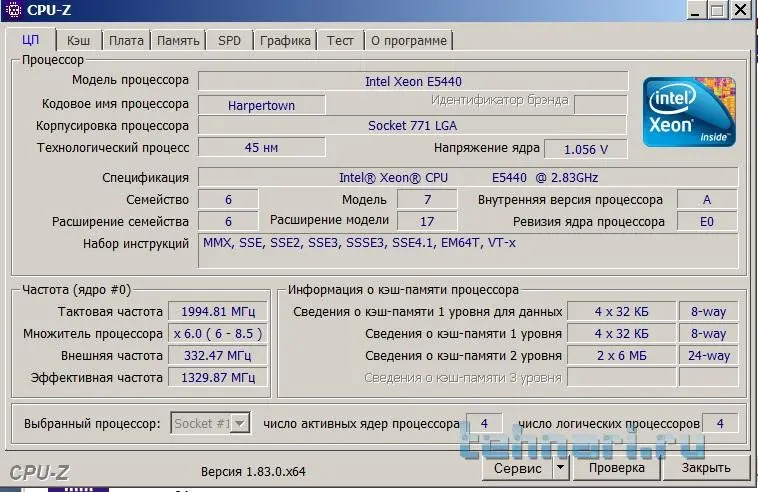Click the Модель value 7

(427, 200)
